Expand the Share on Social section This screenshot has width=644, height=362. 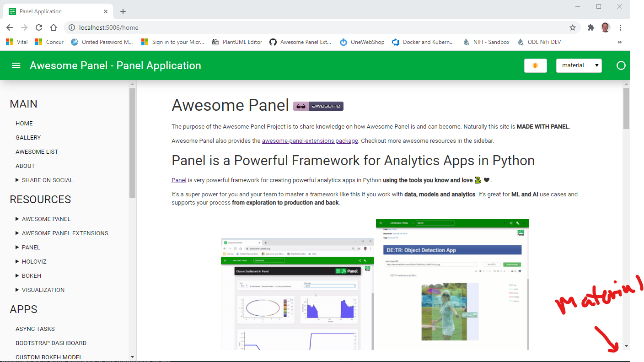44,180
